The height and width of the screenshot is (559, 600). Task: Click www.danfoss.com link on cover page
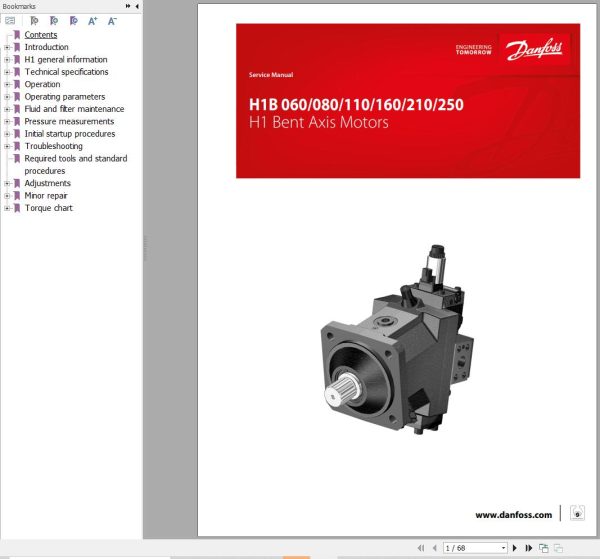click(x=514, y=515)
